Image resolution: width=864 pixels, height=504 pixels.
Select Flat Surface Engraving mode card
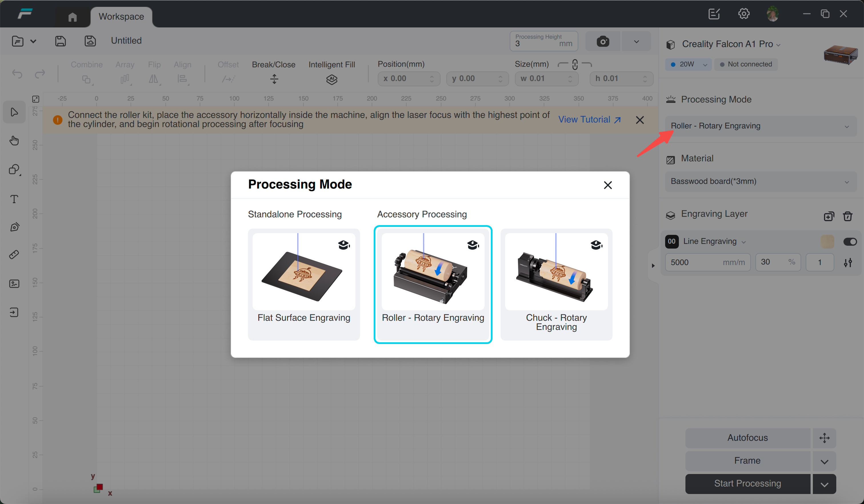(304, 284)
